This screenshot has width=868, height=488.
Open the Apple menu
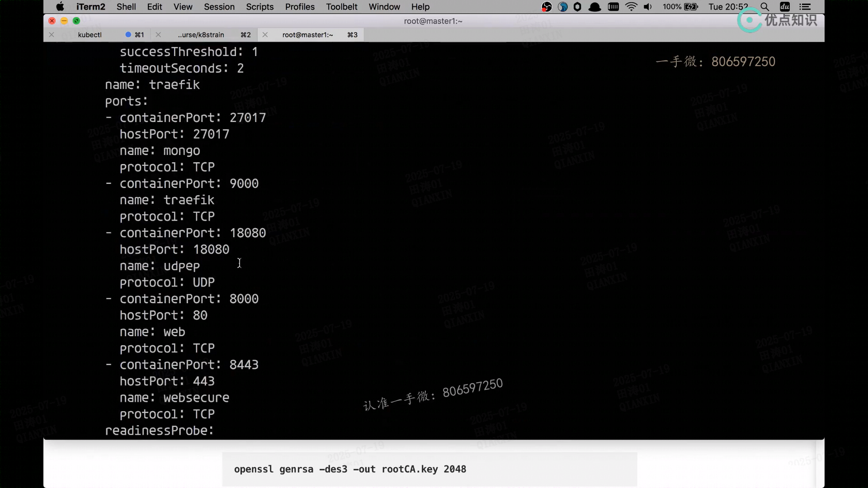pos(60,7)
